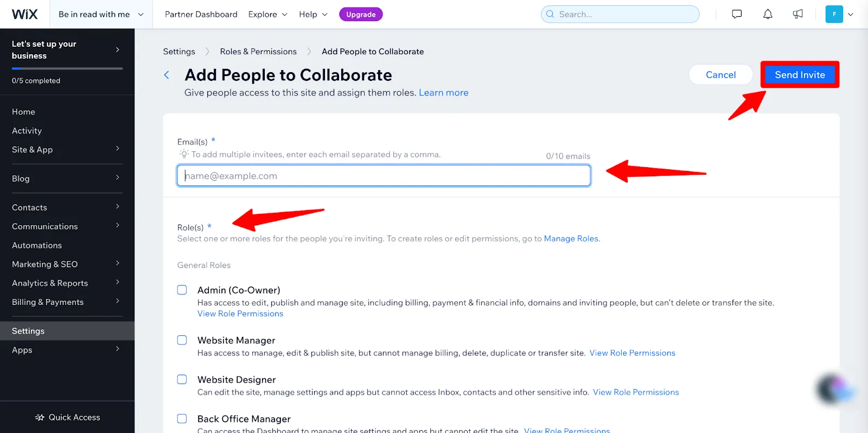Click the user profile avatar
This screenshot has width=868, height=433.
click(834, 14)
